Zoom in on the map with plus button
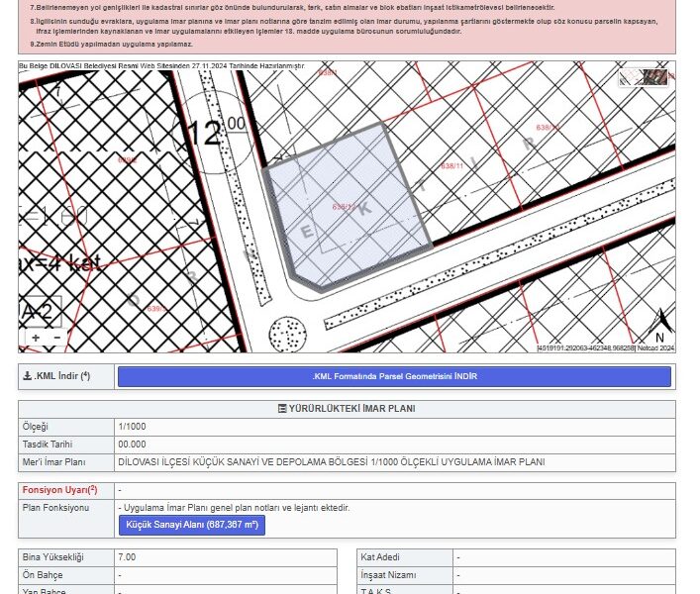Image resolution: width=700 pixels, height=594 pixels. [36, 338]
